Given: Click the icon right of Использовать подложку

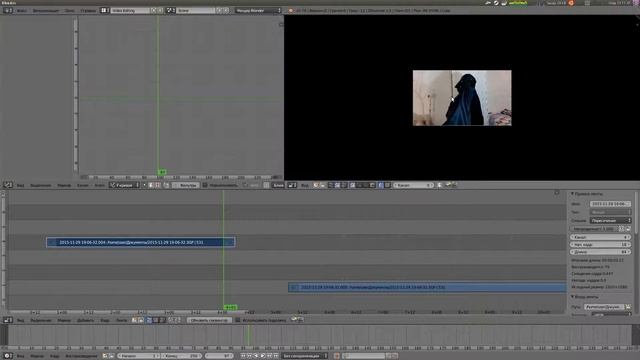Looking at the screenshot, I should [x=297, y=320].
